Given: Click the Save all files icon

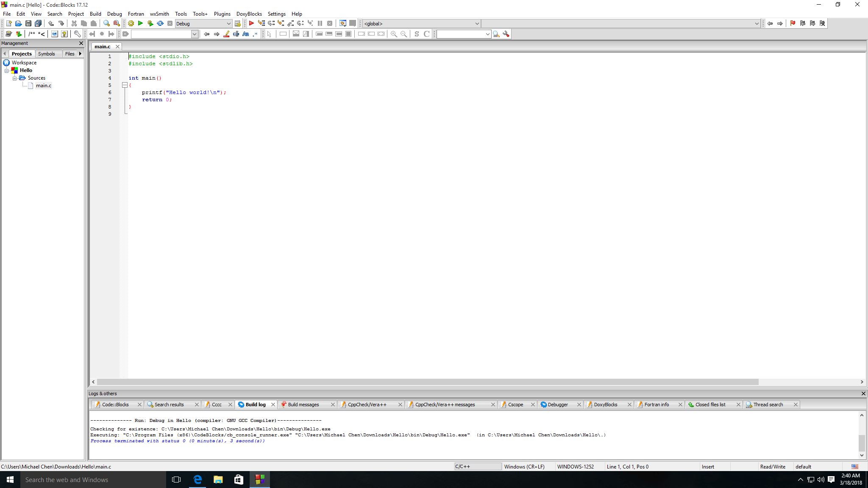Looking at the screenshot, I should [38, 24].
